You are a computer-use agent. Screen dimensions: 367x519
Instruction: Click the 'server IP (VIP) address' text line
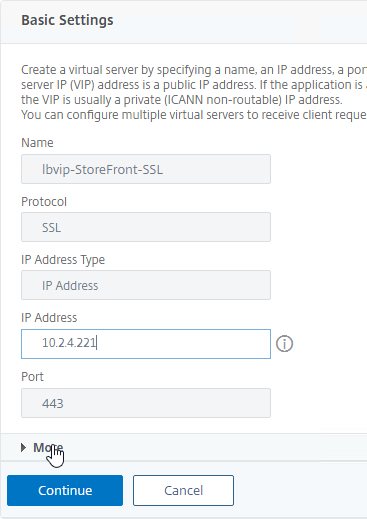(194, 85)
